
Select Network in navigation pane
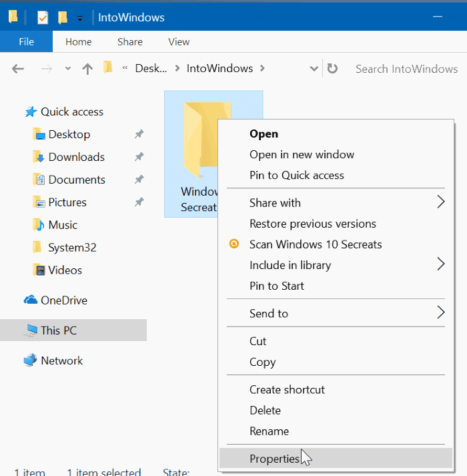click(x=61, y=361)
